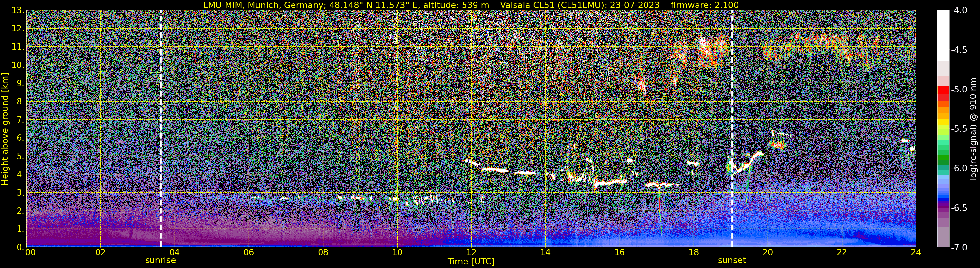Click the '16' tick on the time axis
Screen dimensions: 980x268
619,252
